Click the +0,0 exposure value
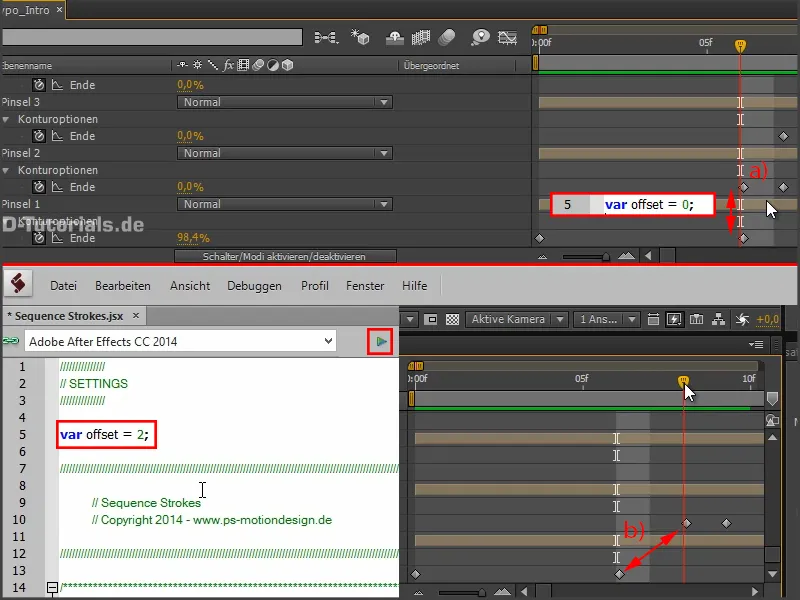Image resolution: width=800 pixels, height=600 pixels. pyautogui.click(x=767, y=319)
